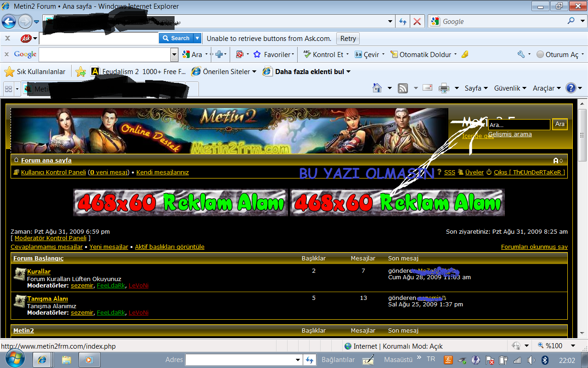Click the browser Back arrow button
The height and width of the screenshot is (368, 588).
pyautogui.click(x=9, y=21)
